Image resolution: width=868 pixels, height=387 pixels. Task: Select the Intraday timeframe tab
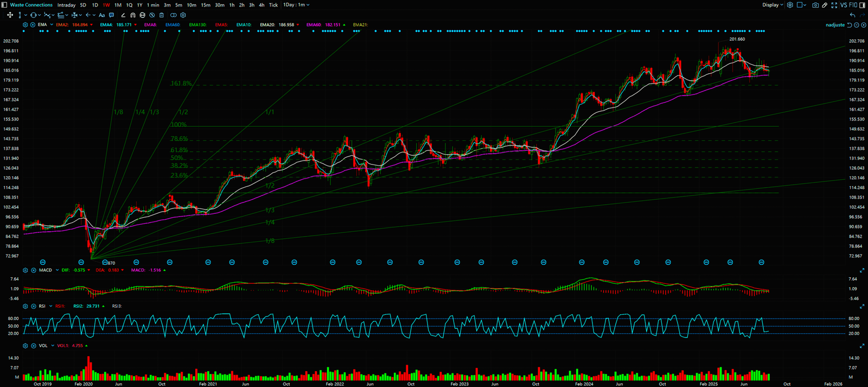(x=67, y=5)
